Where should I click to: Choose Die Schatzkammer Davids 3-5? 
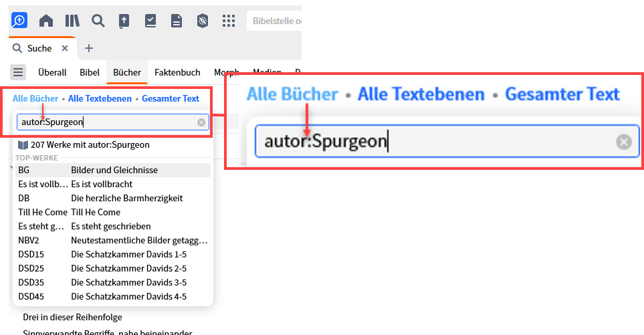click(x=113, y=282)
